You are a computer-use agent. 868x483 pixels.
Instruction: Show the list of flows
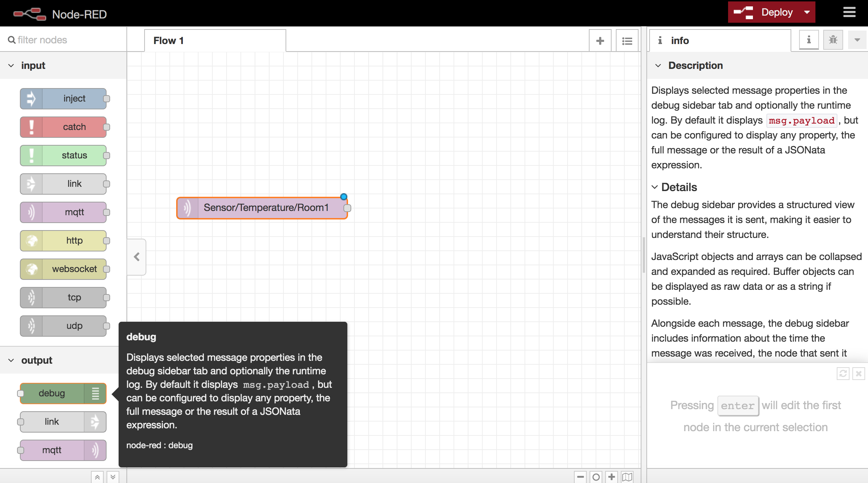point(627,41)
